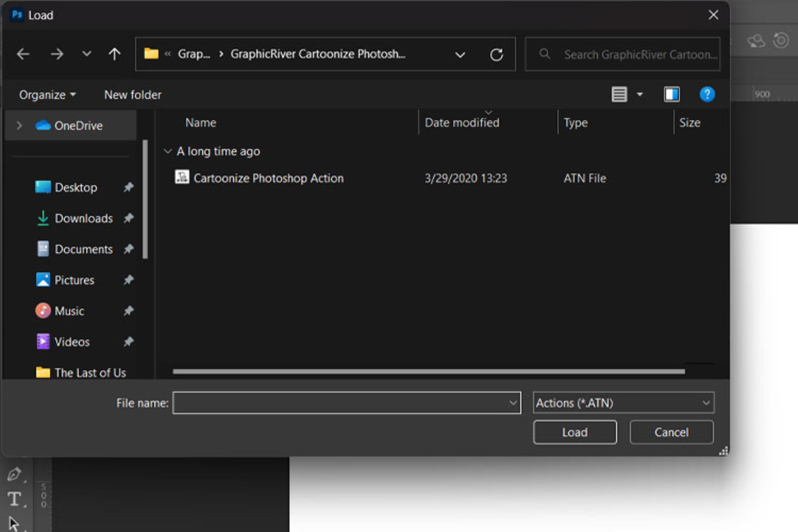Open Videos in quick access
The height and width of the screenshot is (532, 798).
[x=72, y=342]
